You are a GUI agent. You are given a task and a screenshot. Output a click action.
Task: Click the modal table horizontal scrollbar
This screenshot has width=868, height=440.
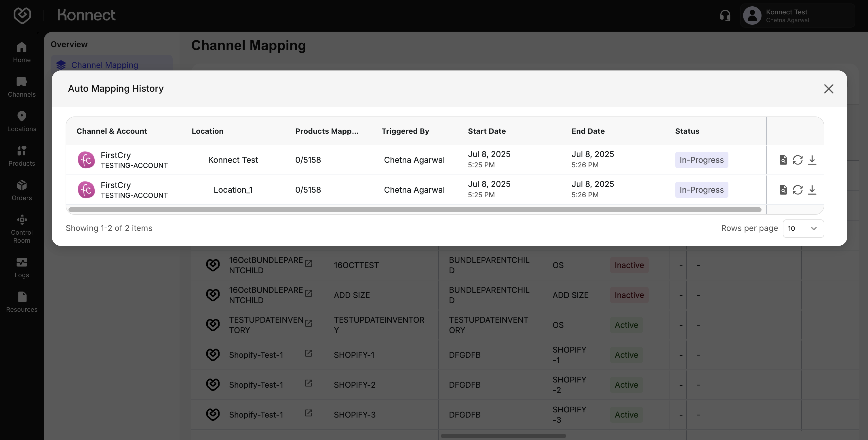tap(415, 210)
